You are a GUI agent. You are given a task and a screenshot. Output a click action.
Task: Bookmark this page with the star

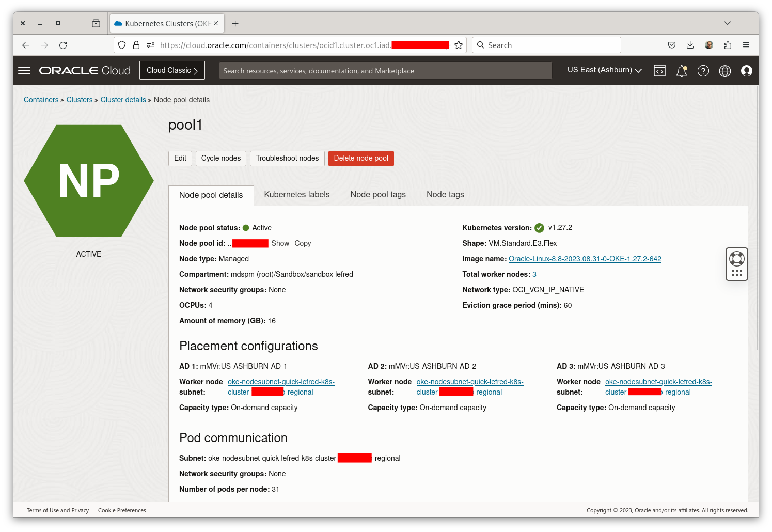coord(459,45)
